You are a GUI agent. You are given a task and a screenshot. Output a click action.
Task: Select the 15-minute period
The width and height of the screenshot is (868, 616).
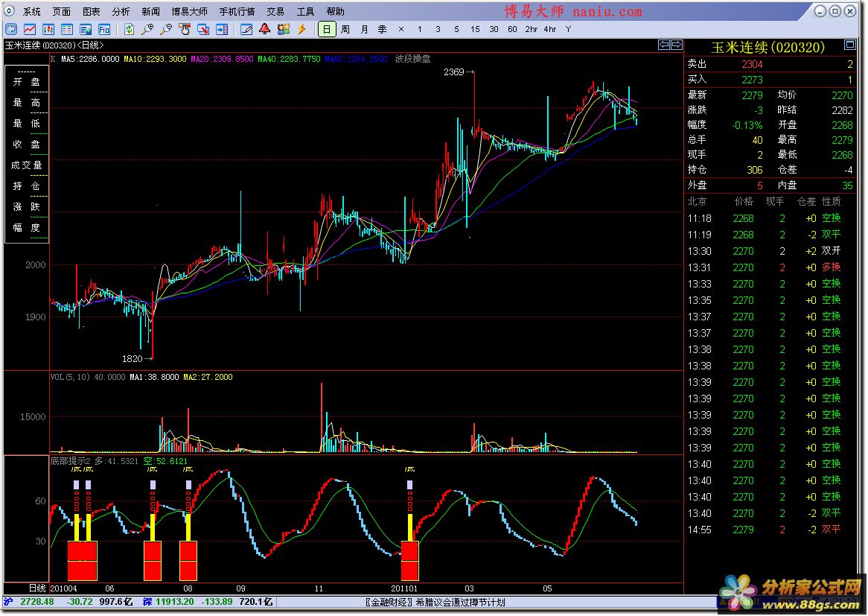(475, 29)
